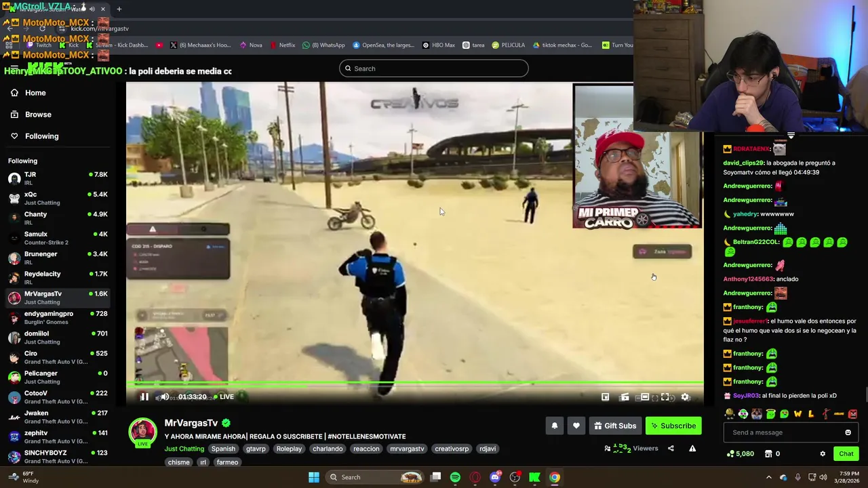
Task: Insert the angry red face emote
Action: tap(852, 414)
